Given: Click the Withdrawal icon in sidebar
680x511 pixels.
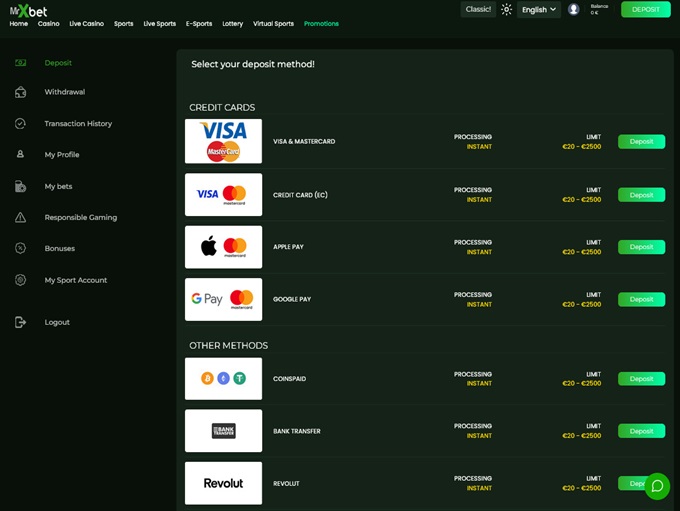Looking at the screenshot, I should (20, 92).
